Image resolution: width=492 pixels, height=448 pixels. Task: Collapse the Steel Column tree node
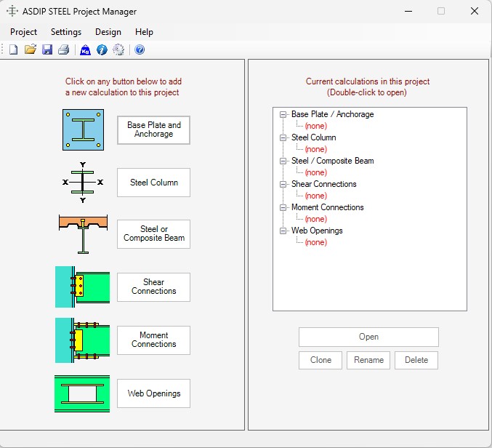283,138
